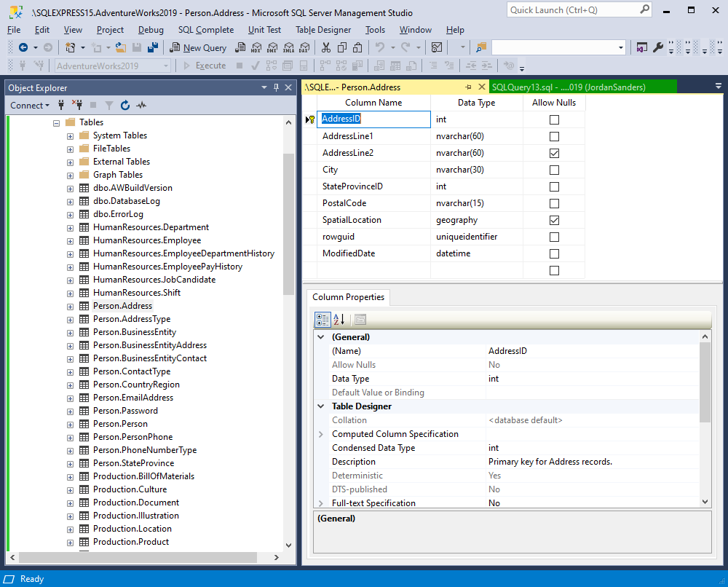Screen dimensions: 728x587
Task: Click the Object Explorer vertical scrollbar thumb
Action: coord(288,224)
